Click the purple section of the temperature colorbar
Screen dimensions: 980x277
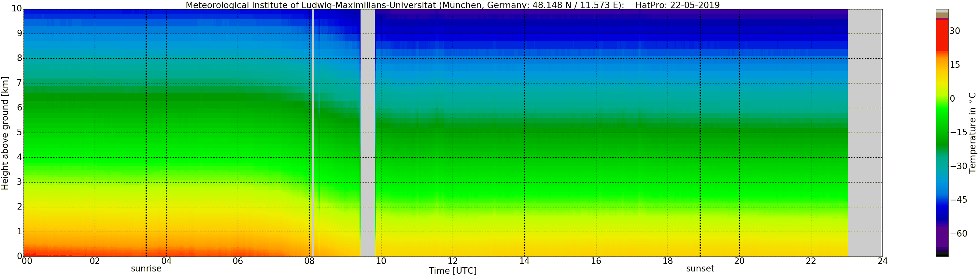click(942, 236)
